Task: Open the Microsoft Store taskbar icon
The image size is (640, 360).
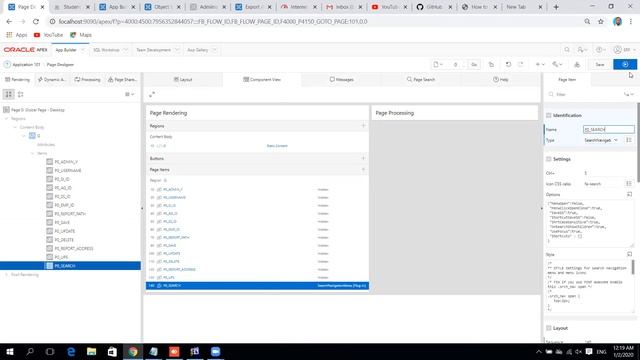Action: [112, 351]
